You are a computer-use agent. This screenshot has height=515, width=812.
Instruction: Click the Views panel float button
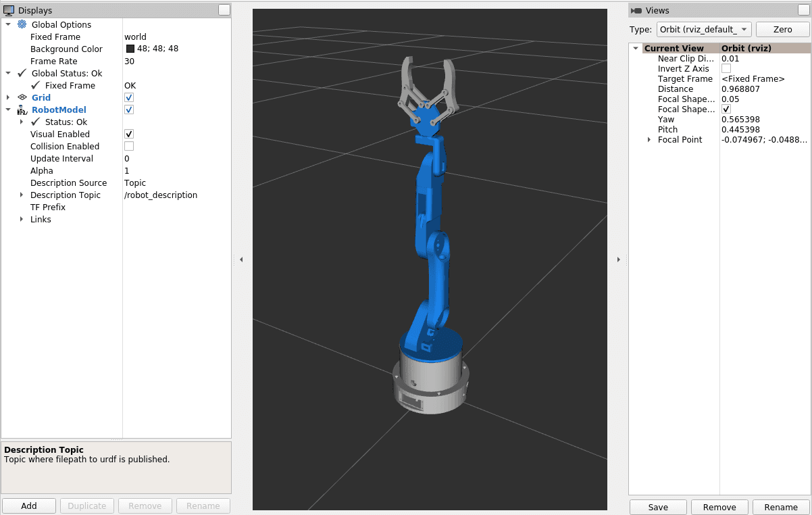click(805, 9)
